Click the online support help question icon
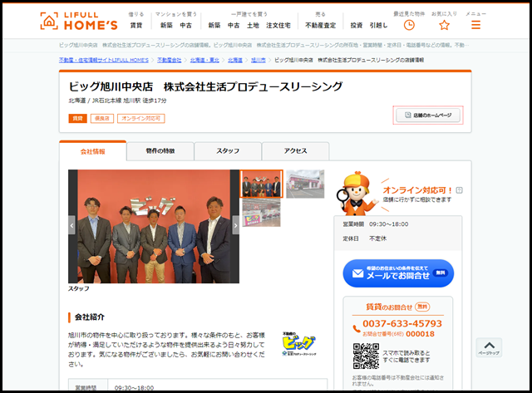The image size is (532, 393). (x=459, y=190)
